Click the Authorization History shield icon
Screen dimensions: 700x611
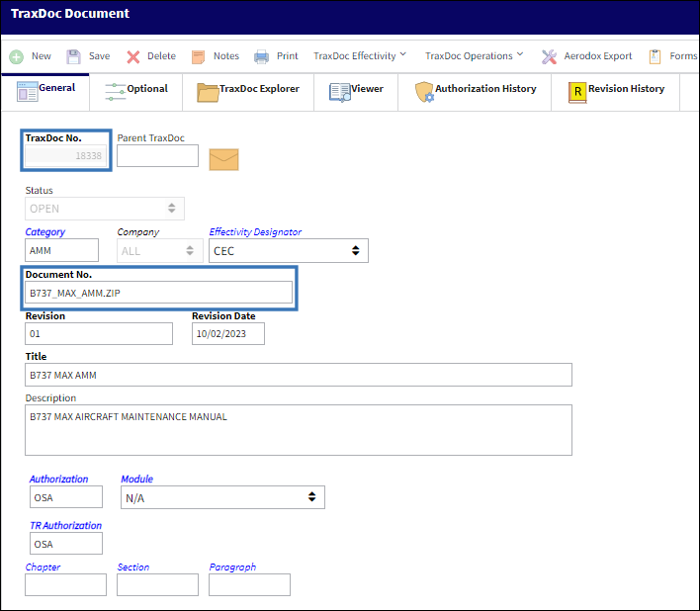point(424,92)
